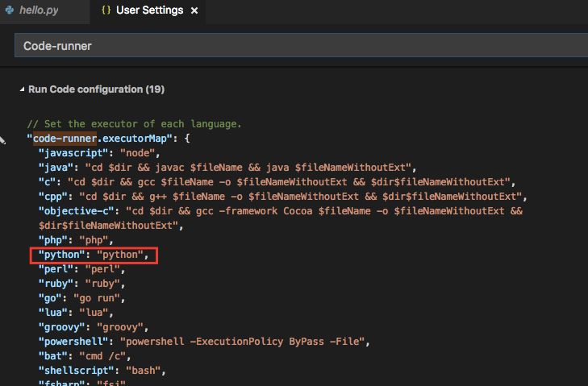Viewport: 588px width, 386px height.
Task: Click the "cpp" g++ executor line
Action: [283, 197]
